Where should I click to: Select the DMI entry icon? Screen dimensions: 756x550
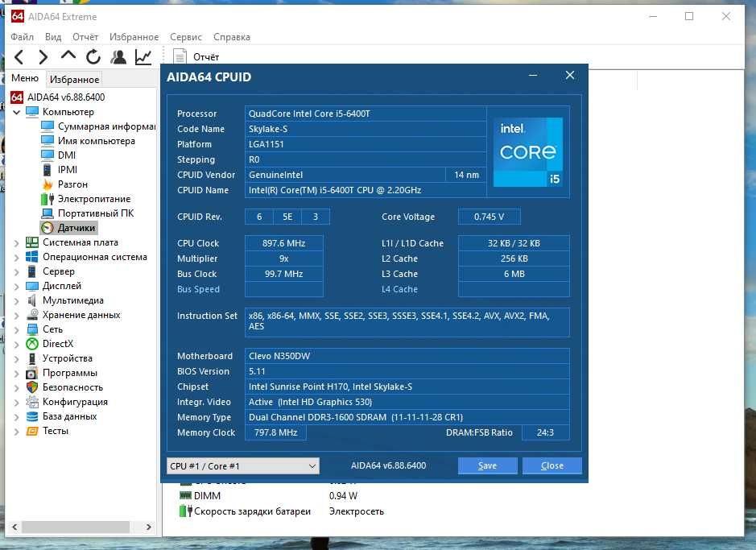coord(48,155)
